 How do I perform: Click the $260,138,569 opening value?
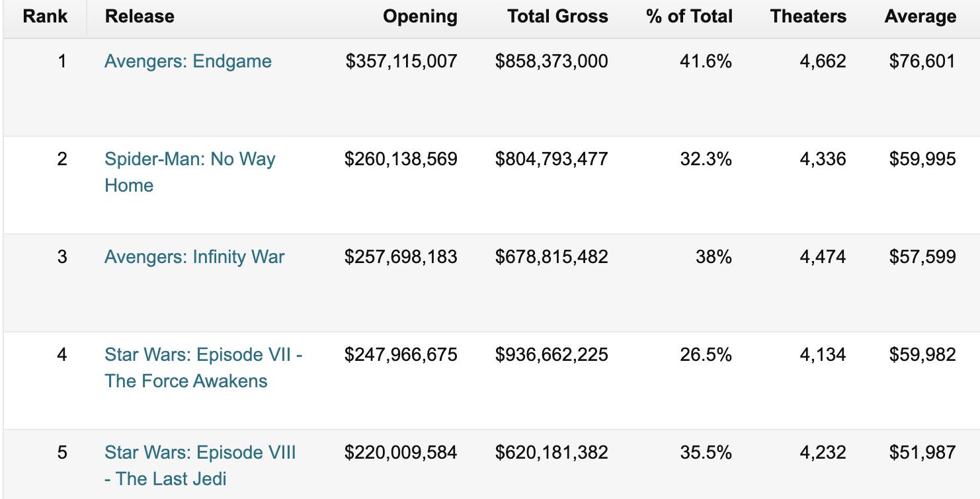click(401, 159)
